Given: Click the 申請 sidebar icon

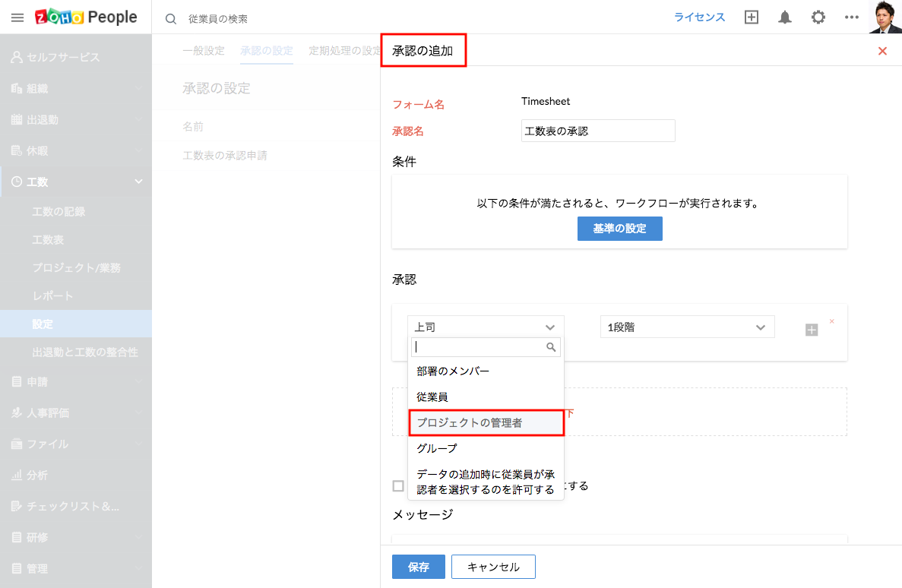Looking at the screenshot, I should coord(17,381).
